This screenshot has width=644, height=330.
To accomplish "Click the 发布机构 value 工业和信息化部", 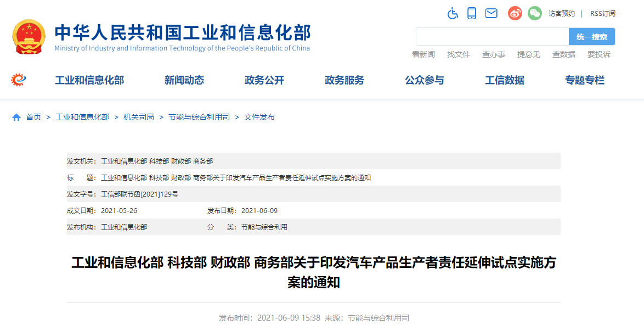I will coord(124,227).
